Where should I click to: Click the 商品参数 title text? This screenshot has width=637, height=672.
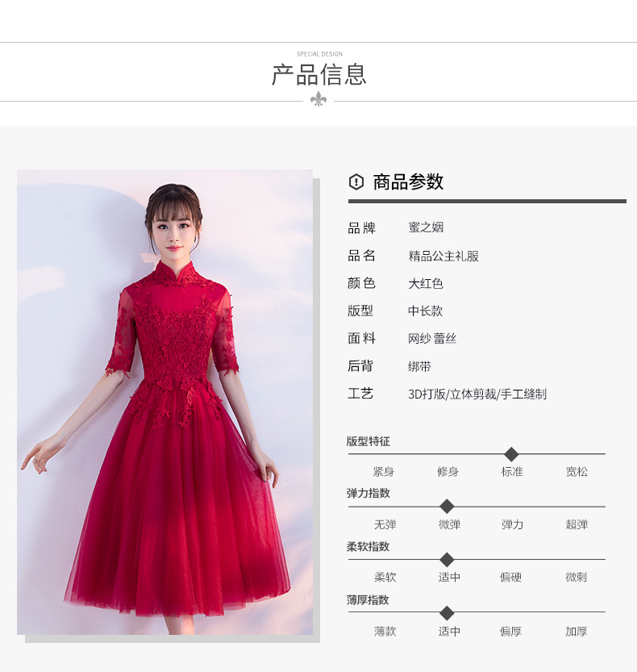click(408, 182)
